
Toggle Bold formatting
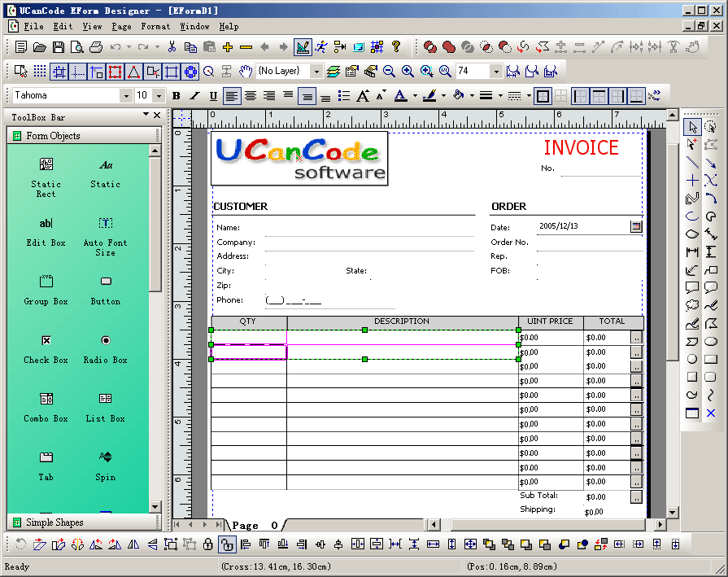(176, 96)
